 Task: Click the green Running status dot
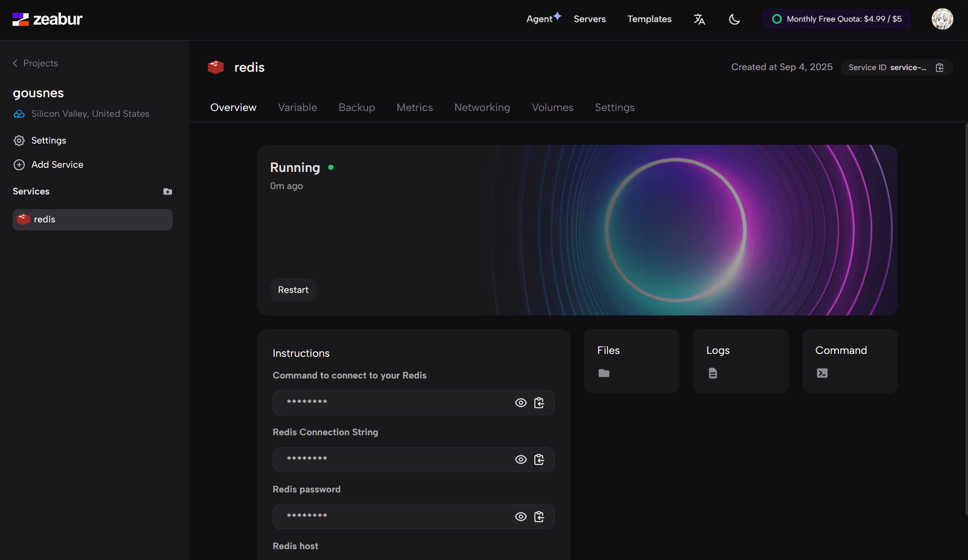(331, 167)
